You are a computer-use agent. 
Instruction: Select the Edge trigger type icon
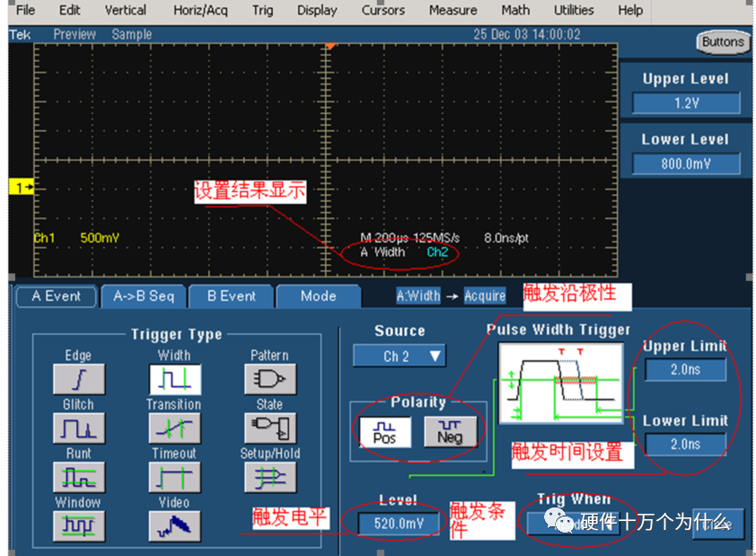click(x=78, y=377)
